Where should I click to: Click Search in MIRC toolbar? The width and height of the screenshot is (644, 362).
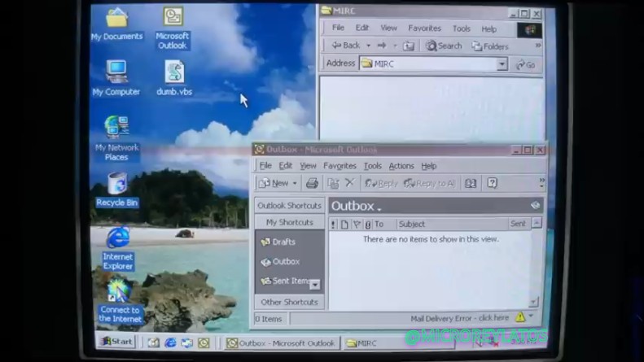[444, 46]
